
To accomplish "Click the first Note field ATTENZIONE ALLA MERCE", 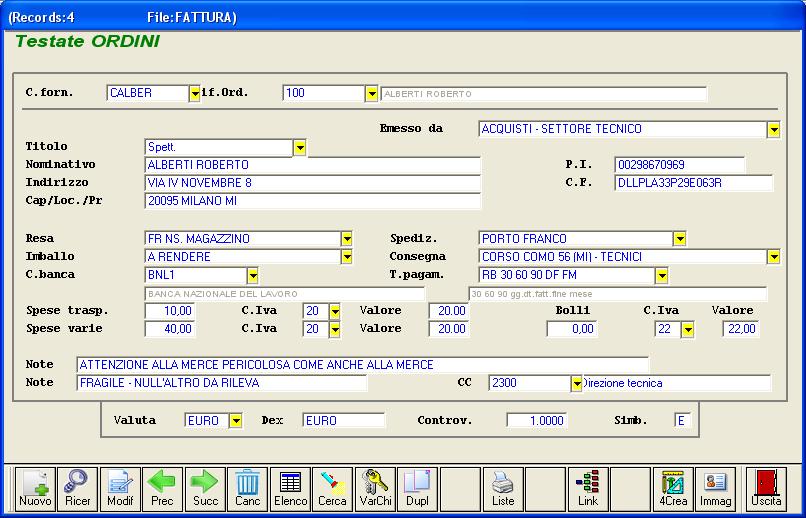I will coord(363,365).
